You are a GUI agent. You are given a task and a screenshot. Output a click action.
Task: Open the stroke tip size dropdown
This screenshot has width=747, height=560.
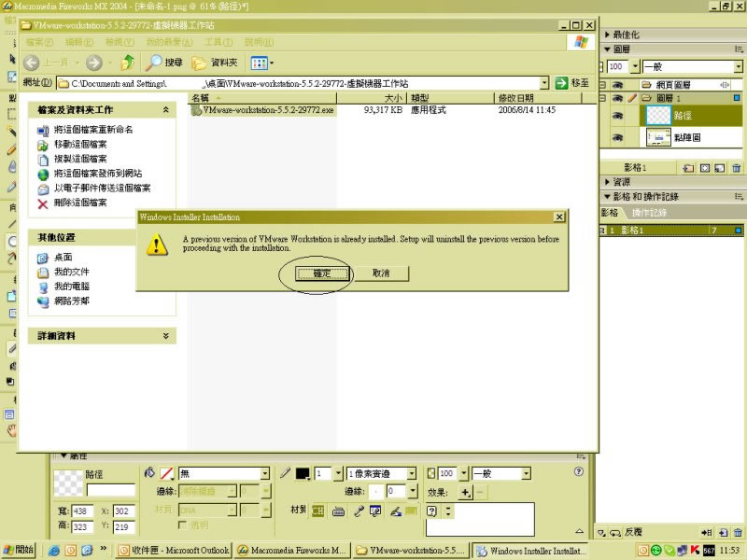pyautogui.click(x=338, y=474)
